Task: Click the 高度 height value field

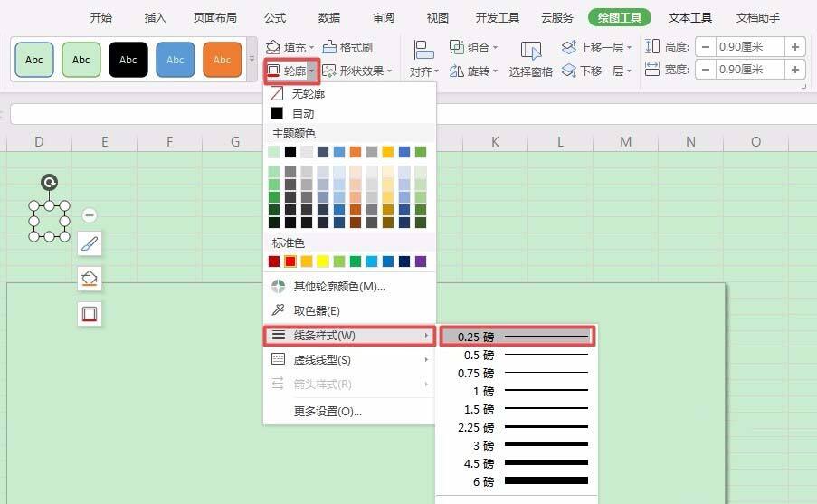Action: [x=750, y=47]
